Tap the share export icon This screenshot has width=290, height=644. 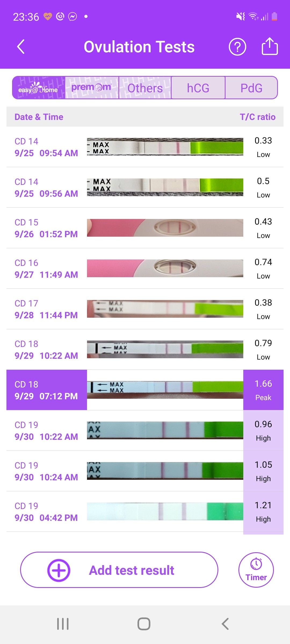click(270, 47)
